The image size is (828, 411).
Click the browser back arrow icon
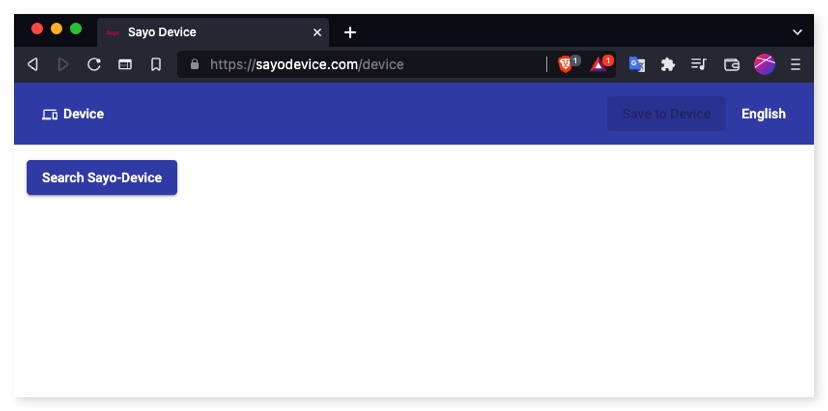33,64
